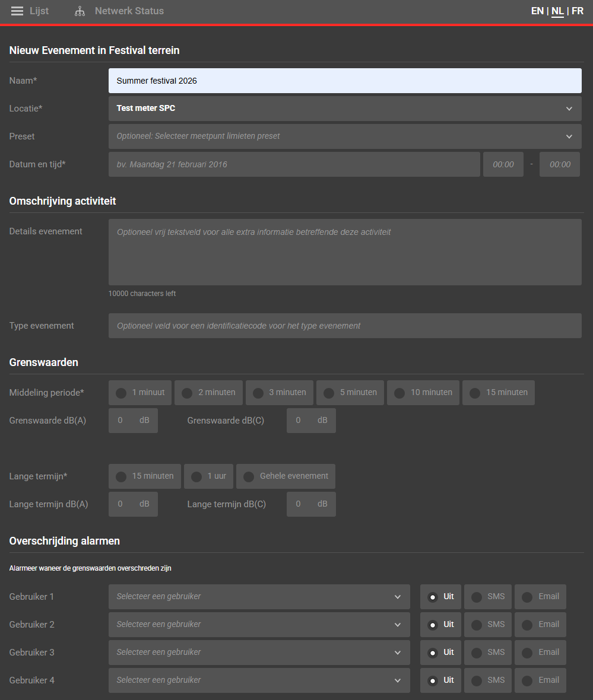The image size is (593, 700).
Task: Open the hamburger Lijst menu icon
Action: coord(17,11)
